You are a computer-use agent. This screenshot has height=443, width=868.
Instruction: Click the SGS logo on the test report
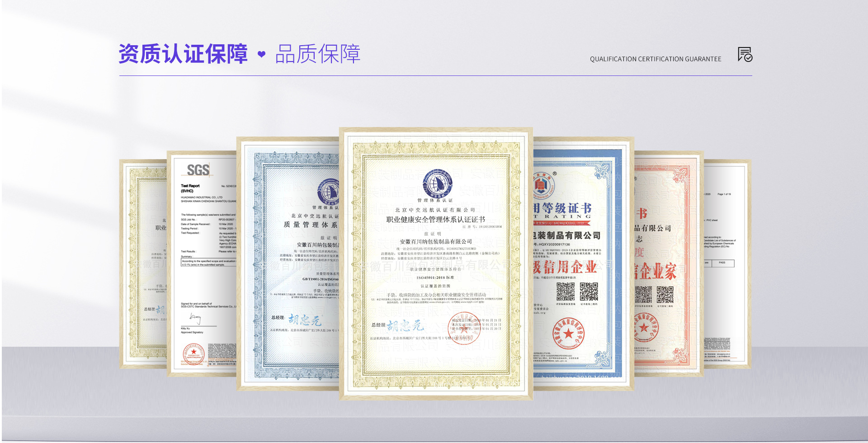point(198,170)
